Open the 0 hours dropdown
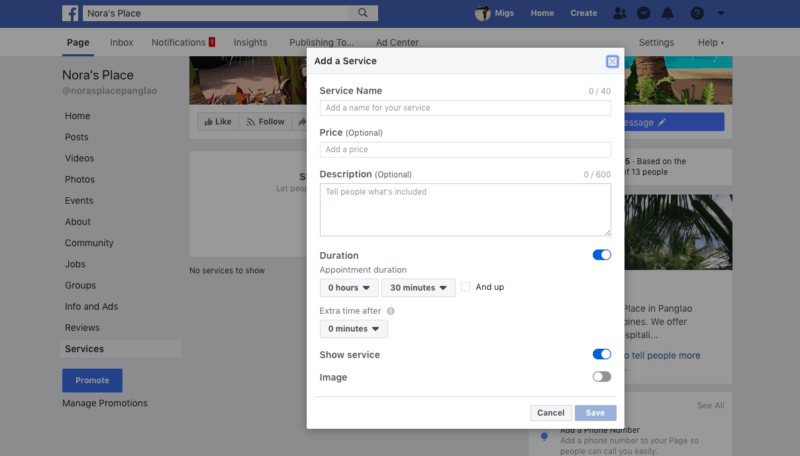800x456 pixels. pos(349,288)
